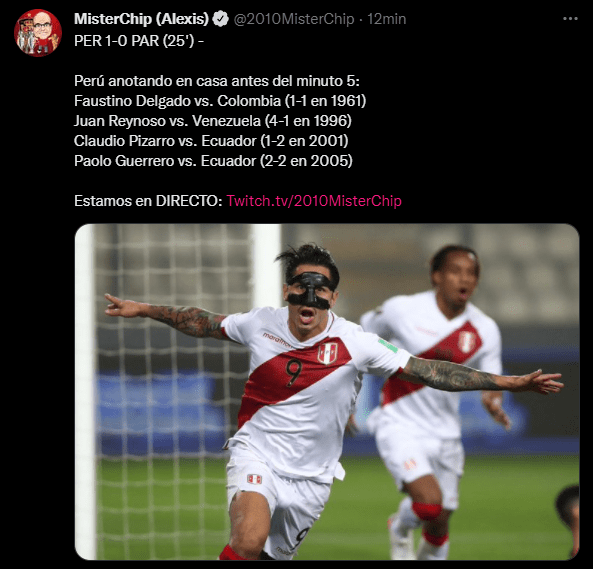Open the MisterChip (Alexis) display name
Screen dimensions: 593x569
[x=141, y=19]
